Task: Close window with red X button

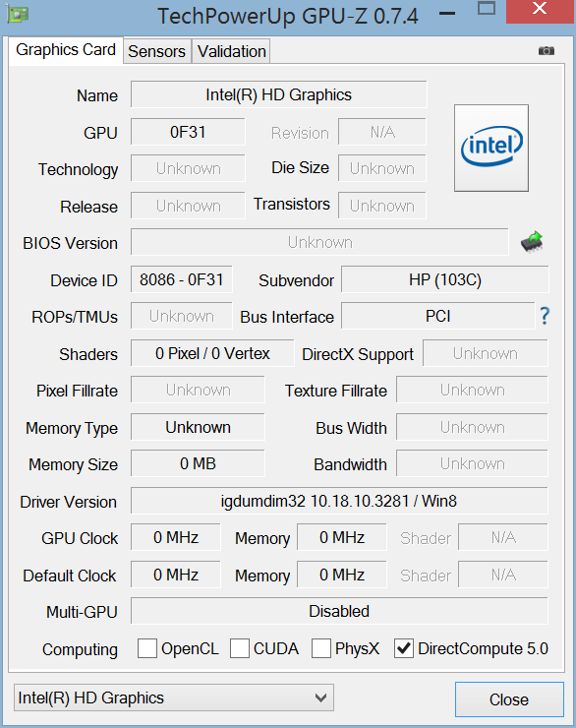Action: tap(541, 10)
